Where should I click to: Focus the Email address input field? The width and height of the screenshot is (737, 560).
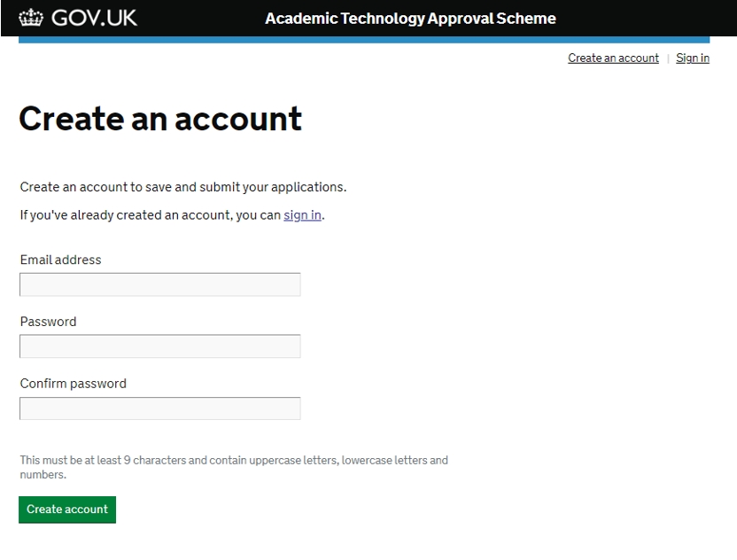click(x=159, y=284)
